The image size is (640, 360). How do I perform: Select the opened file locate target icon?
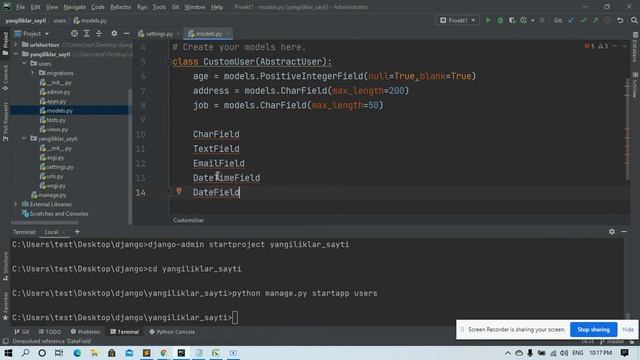point(74,33)
